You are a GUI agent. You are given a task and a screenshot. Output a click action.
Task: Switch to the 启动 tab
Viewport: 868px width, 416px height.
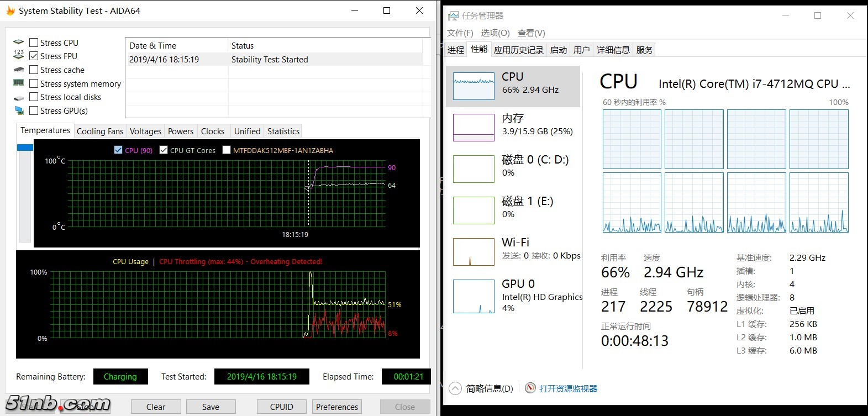[559, 50]
